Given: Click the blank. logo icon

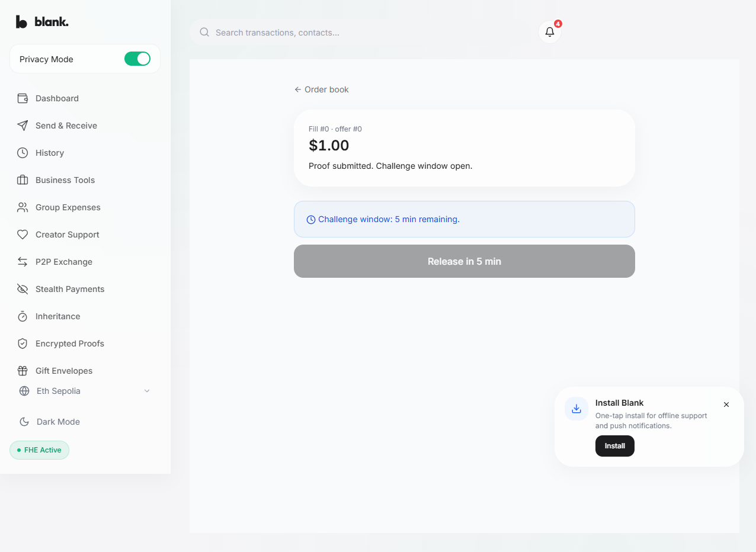Looking at the screenshot, I should 22,22.
